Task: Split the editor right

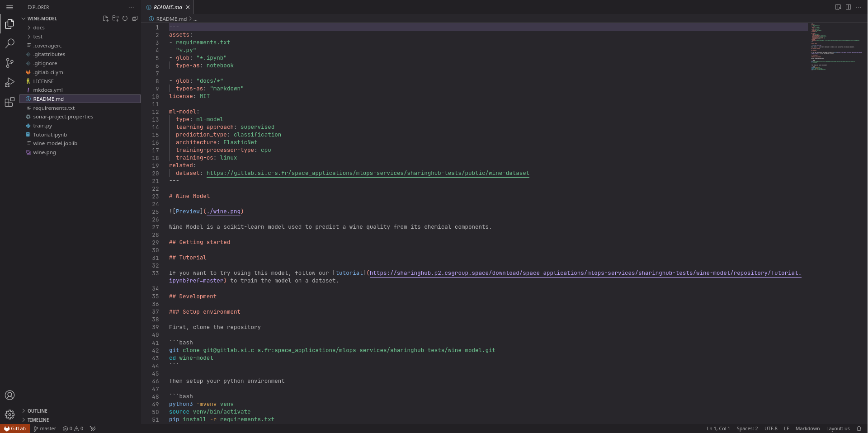Action: click(848, 7)
